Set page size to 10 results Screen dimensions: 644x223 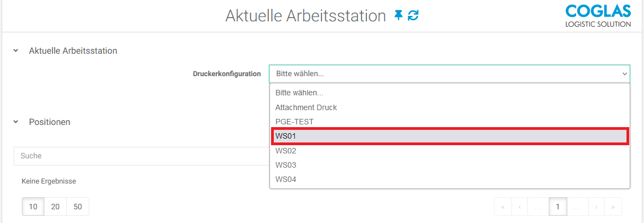point(33,207)
